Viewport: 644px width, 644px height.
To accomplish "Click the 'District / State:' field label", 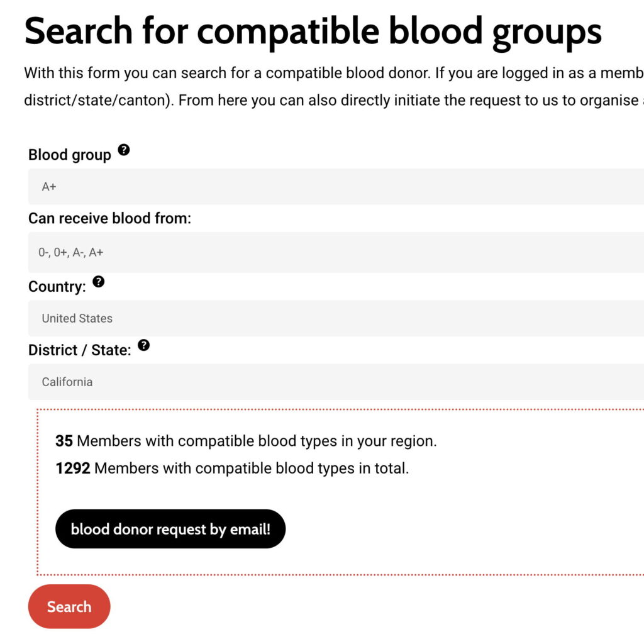I will (80, 350).
